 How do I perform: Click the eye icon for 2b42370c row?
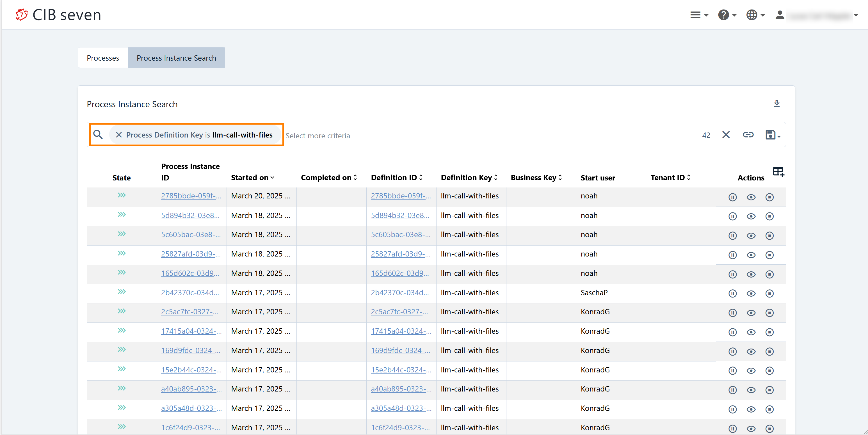(x=751, y=294)
